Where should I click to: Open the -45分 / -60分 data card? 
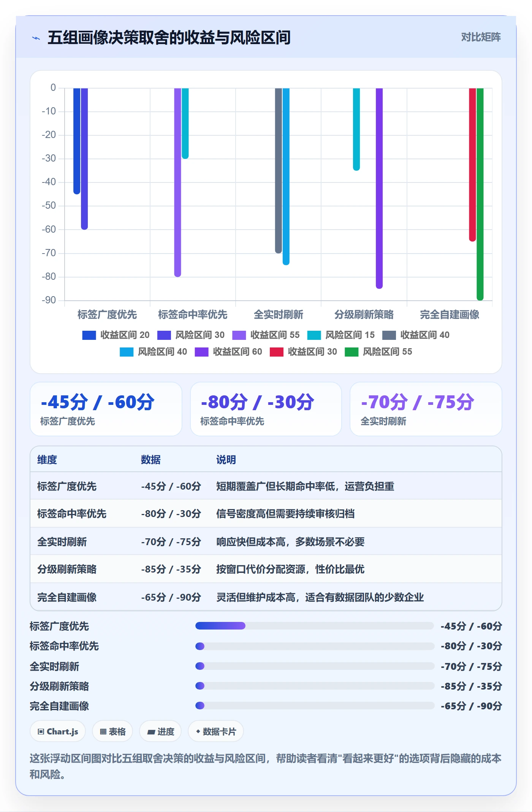[x=106, y=409]
